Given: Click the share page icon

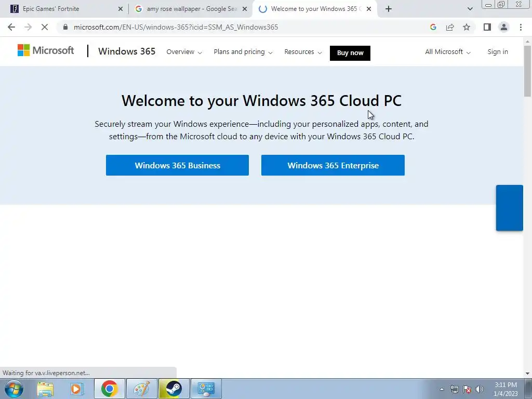Looking at the screenshot, I should [x=450, y=27].
